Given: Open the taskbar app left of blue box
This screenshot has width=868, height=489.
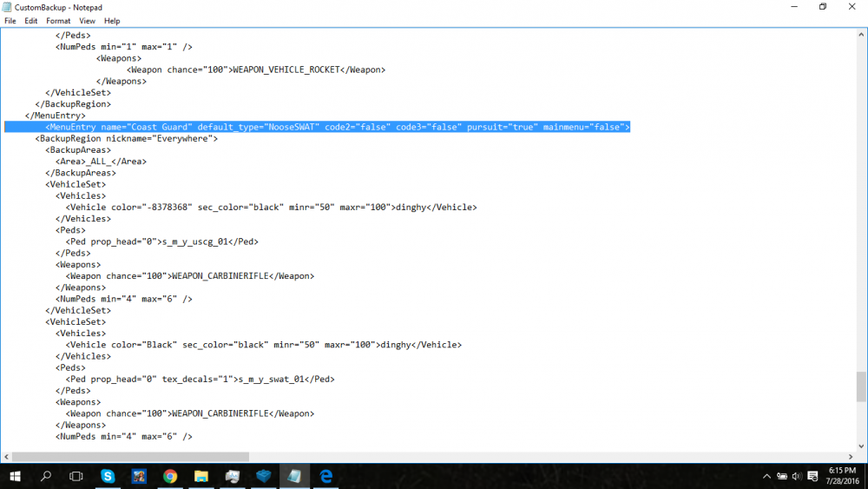Looking at the screenshot, I should point(233,476).
